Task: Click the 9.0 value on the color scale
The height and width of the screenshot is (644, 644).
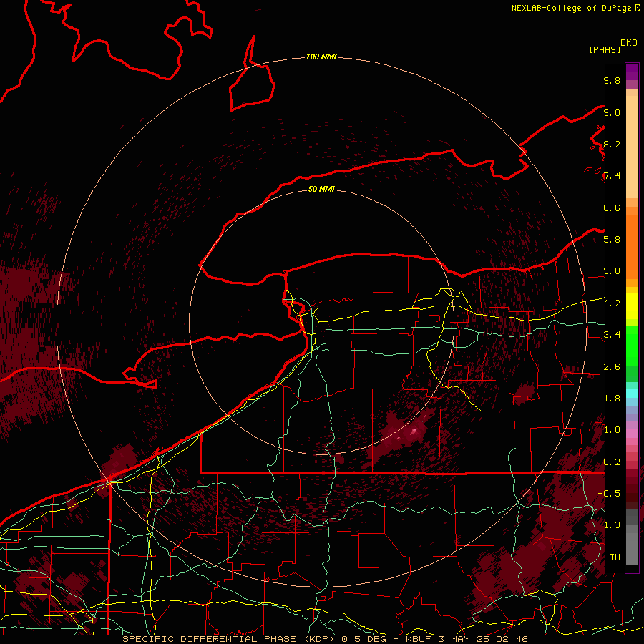Action: 612,112
